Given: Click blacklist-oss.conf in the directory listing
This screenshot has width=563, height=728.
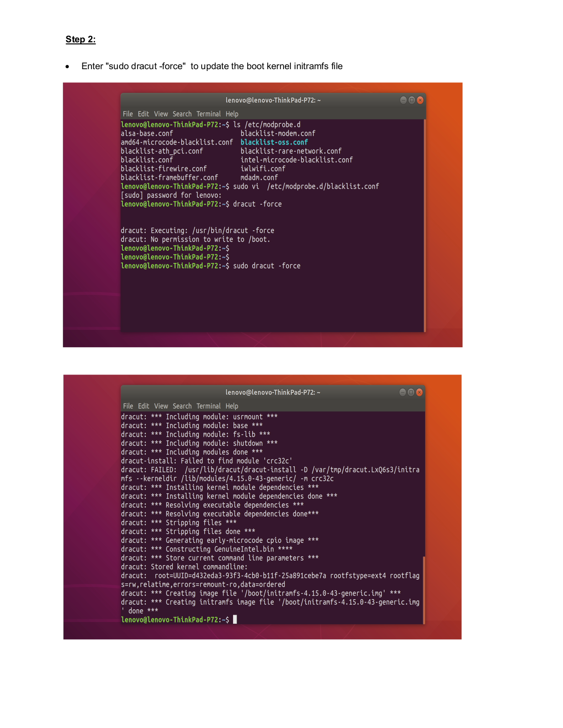Looking at the screenshot, I should pos(274,142).
